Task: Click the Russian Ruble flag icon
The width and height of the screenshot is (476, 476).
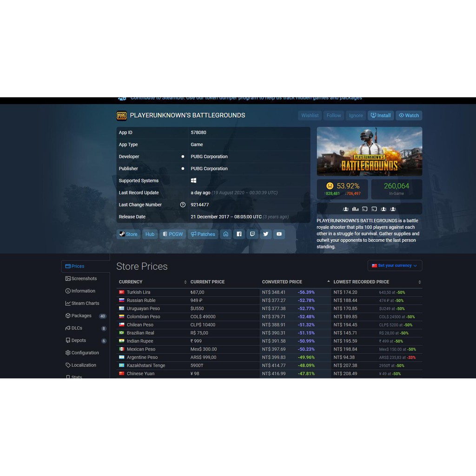Action: pos(121,300)
